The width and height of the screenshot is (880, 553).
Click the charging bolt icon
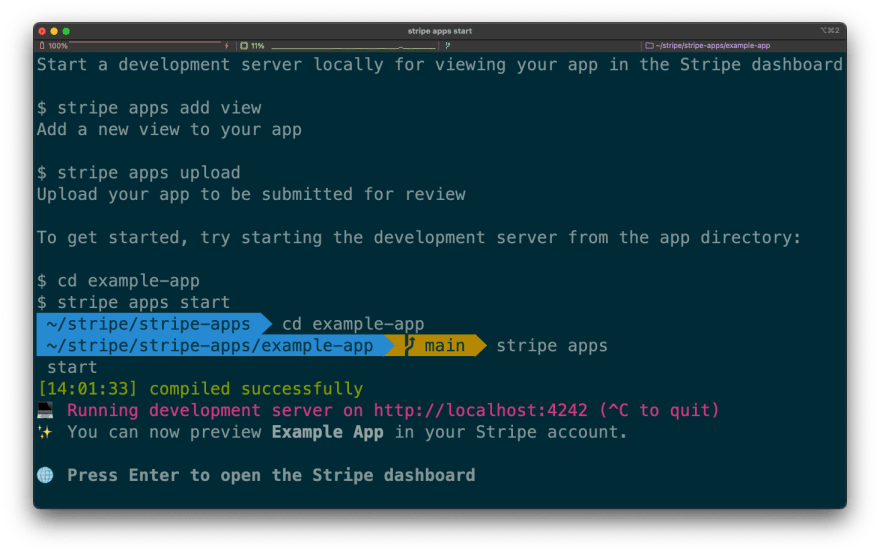(227, 45)
